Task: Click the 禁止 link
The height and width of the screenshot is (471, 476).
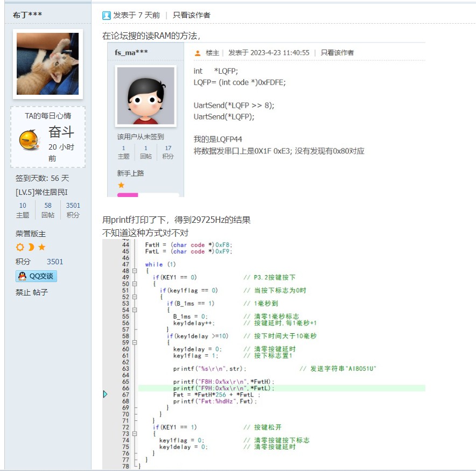Action: coord(23,292)
